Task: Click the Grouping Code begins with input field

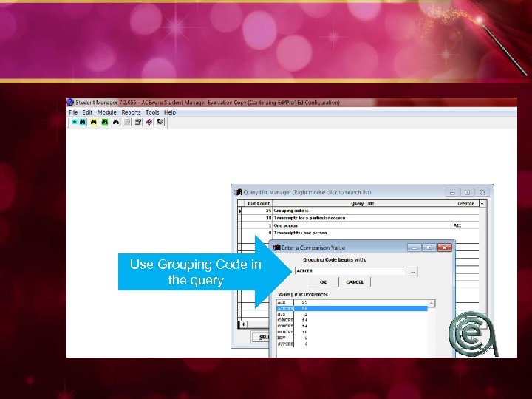Action: (x=349, y=270)
